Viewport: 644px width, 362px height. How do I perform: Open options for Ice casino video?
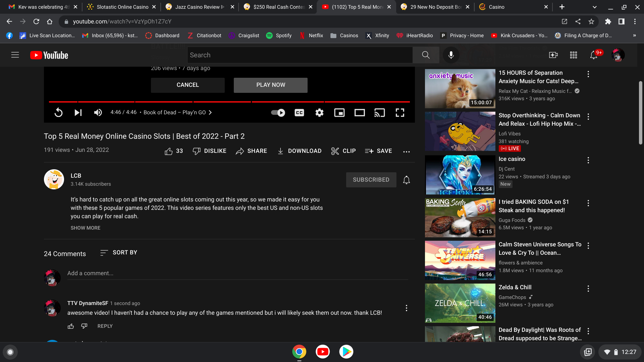tap(588, 161)
